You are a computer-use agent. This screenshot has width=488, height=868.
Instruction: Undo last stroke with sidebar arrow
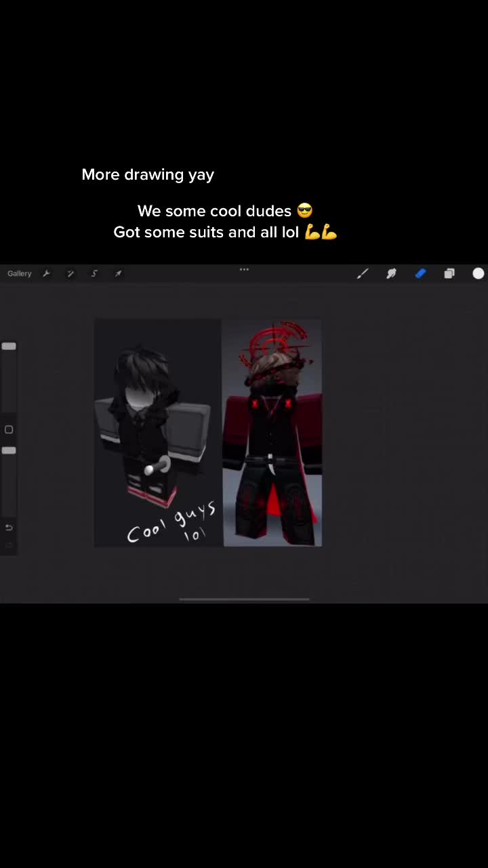click(9, 528)
